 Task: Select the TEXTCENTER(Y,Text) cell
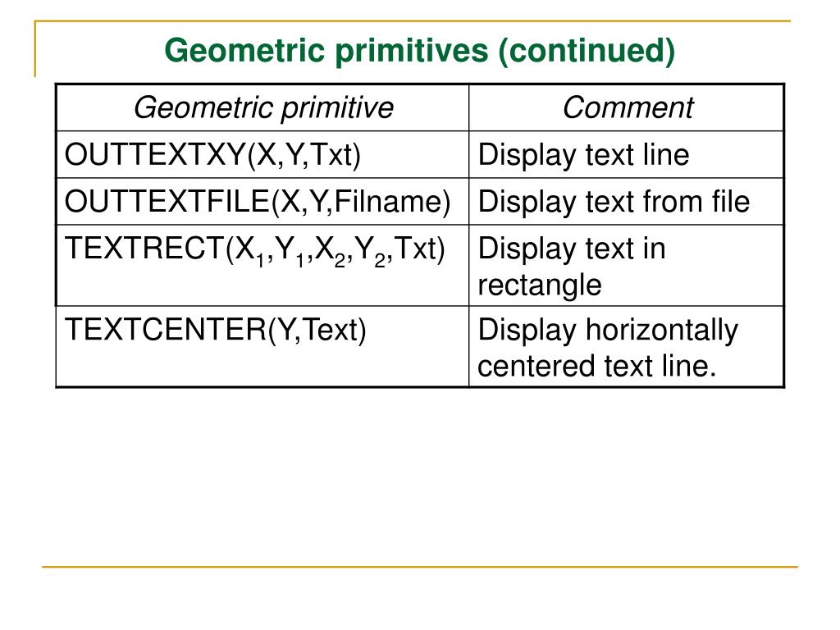(x=262, y=347)
